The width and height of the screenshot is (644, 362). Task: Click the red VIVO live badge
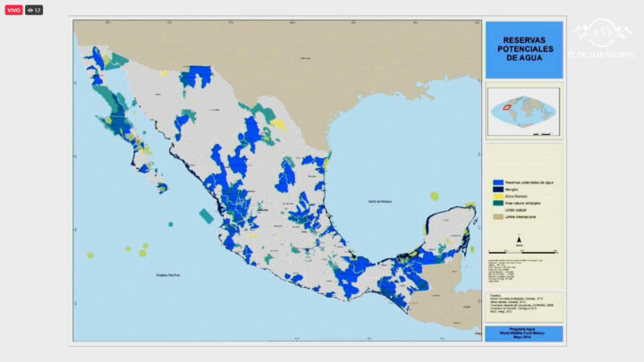tap(13, 10)
